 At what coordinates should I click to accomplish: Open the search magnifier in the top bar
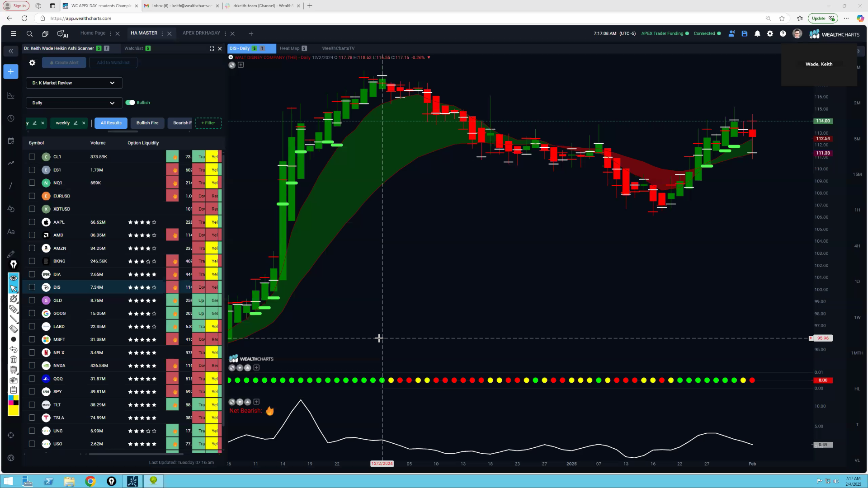pyautogui.click(x=29, y=33)
